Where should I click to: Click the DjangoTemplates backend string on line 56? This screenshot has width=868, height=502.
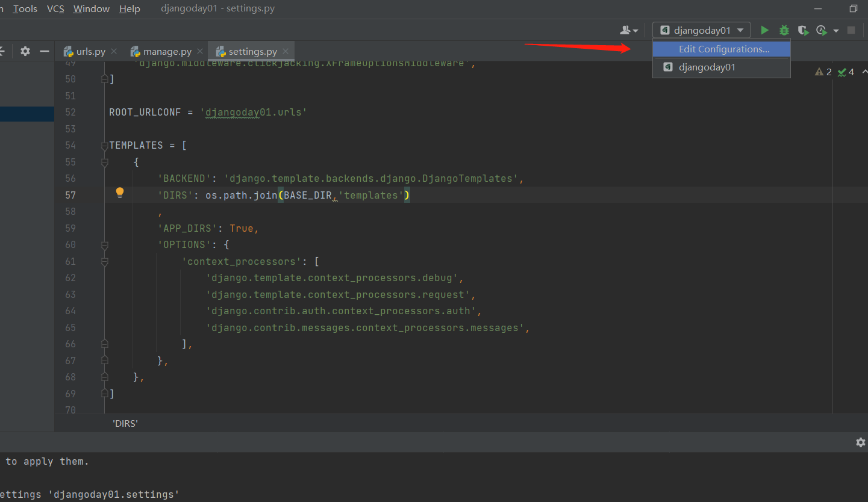371,179
